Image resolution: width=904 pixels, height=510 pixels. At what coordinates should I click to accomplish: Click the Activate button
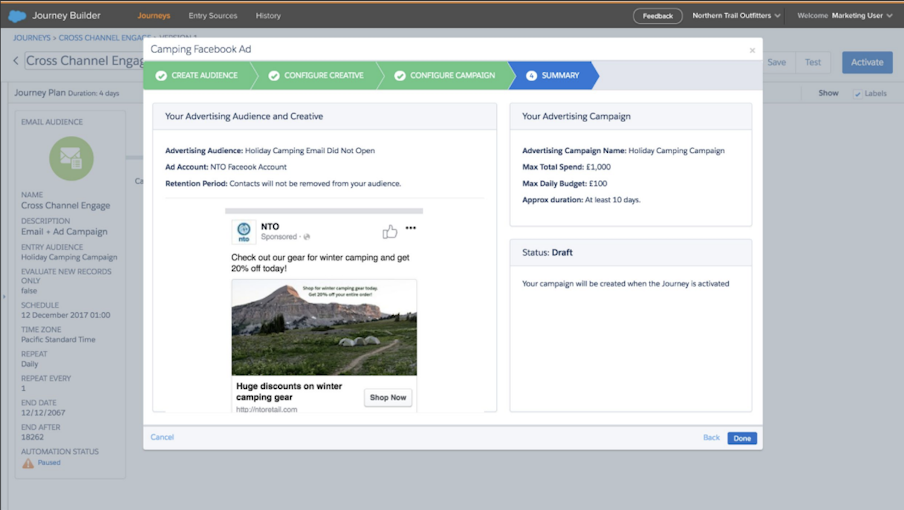pos(867,62)
